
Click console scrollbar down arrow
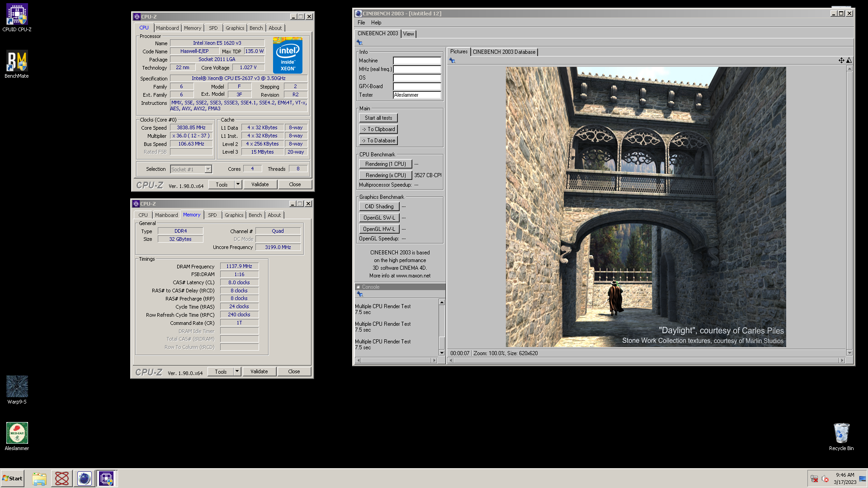(442, 353)
